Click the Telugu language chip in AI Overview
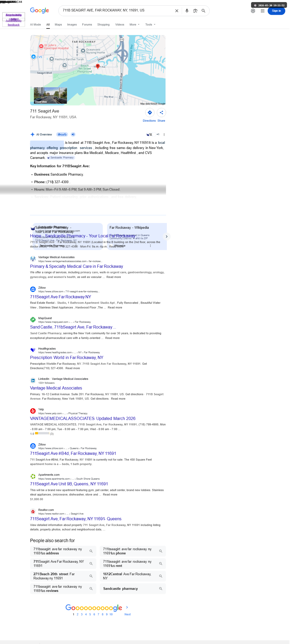 62,134
